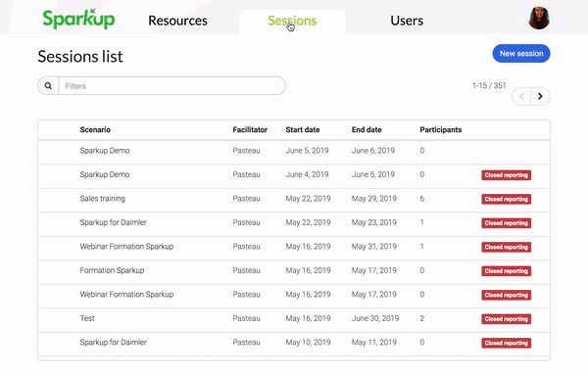Click End date May 29, 2019
588x376 pixels.
click(374, 199)
